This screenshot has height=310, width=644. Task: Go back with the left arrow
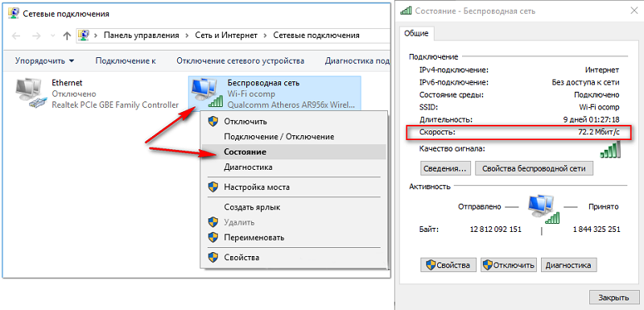coord(16,36)
